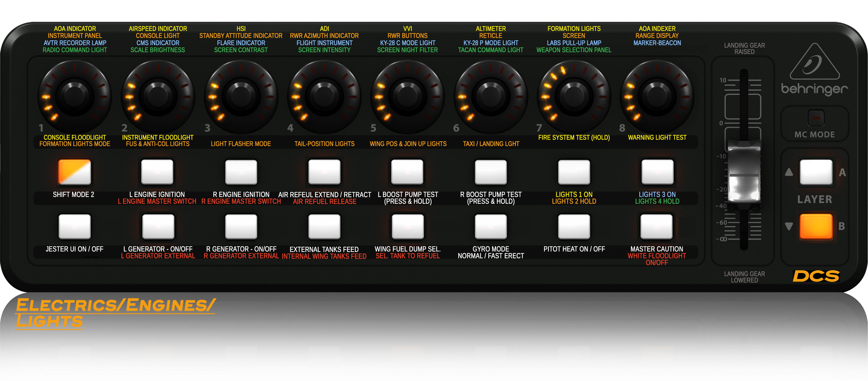Viewport: 868px width, 381px height.
Task: Push the R Engine Ignition button
Action: click(241, 172)
